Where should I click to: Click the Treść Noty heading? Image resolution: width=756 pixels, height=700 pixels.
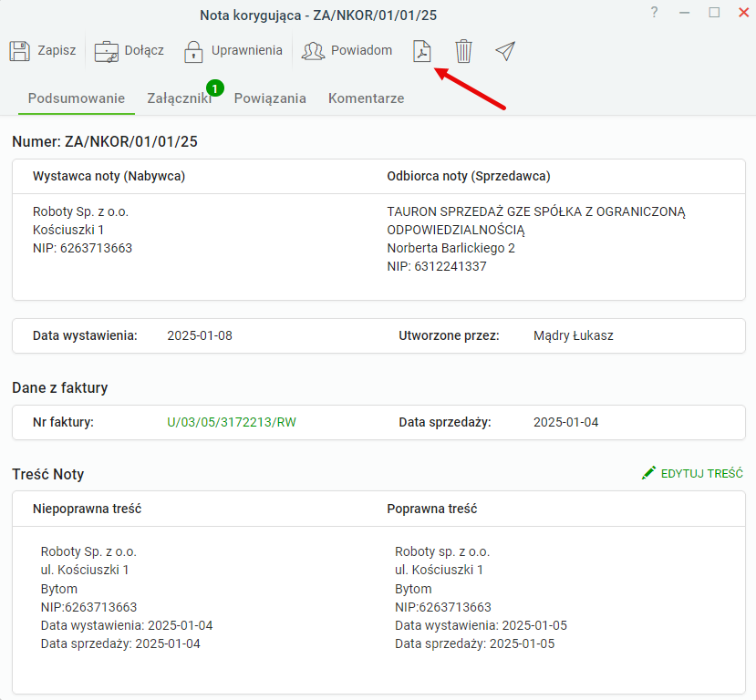[x=47, y=474]
